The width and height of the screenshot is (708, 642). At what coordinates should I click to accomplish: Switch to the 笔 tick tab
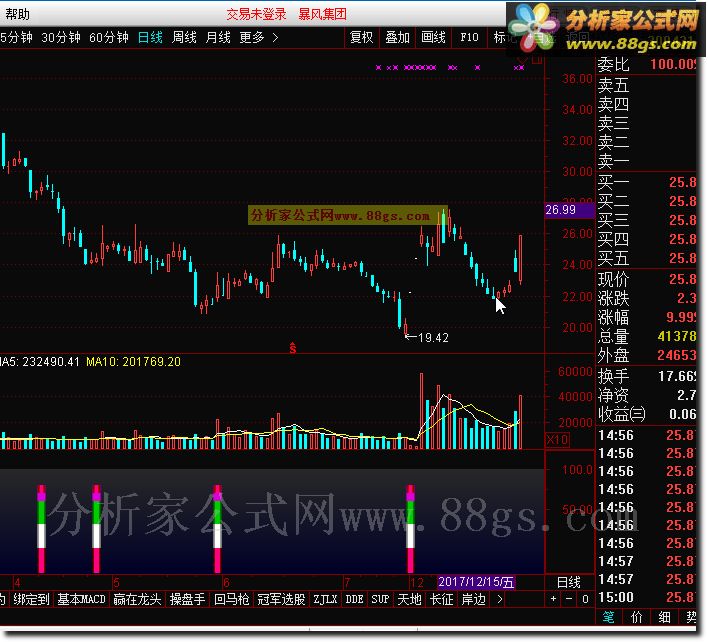(609, 617)
